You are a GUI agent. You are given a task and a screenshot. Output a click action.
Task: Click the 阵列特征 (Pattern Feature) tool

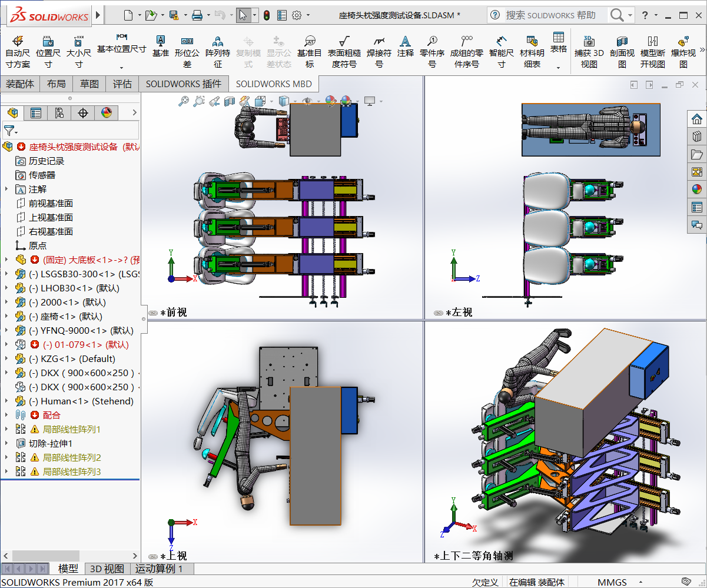point(218,52)
